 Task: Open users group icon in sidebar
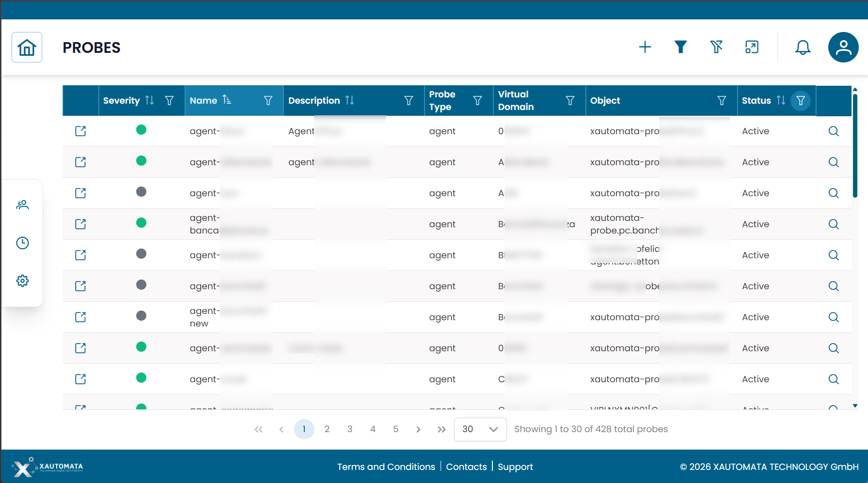pyautogui.click(x=22, y=205)
